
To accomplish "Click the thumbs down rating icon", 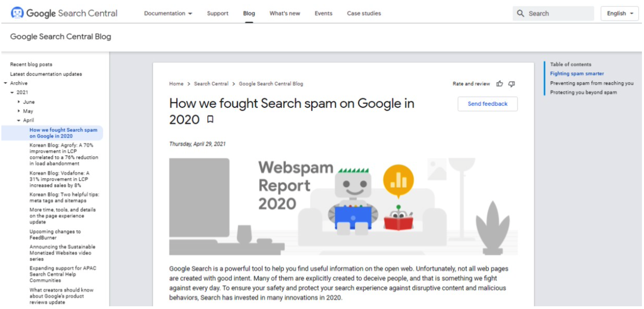I will click(x=512, y=84).
